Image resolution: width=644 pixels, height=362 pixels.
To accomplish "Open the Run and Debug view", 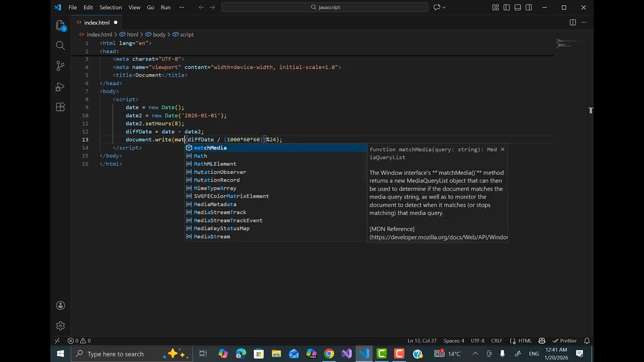I will 60,86.
